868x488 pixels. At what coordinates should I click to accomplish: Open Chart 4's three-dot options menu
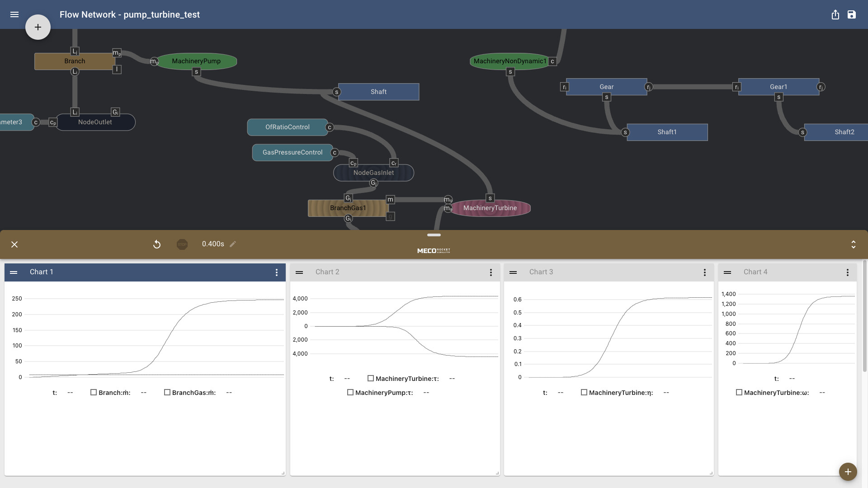(848, 272)
